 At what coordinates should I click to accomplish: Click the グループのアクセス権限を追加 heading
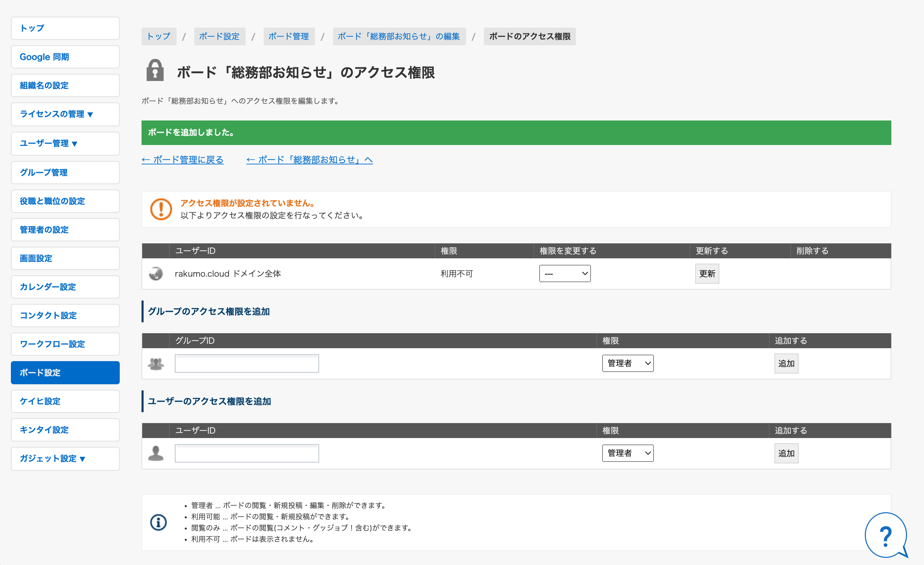pos(209,311)
